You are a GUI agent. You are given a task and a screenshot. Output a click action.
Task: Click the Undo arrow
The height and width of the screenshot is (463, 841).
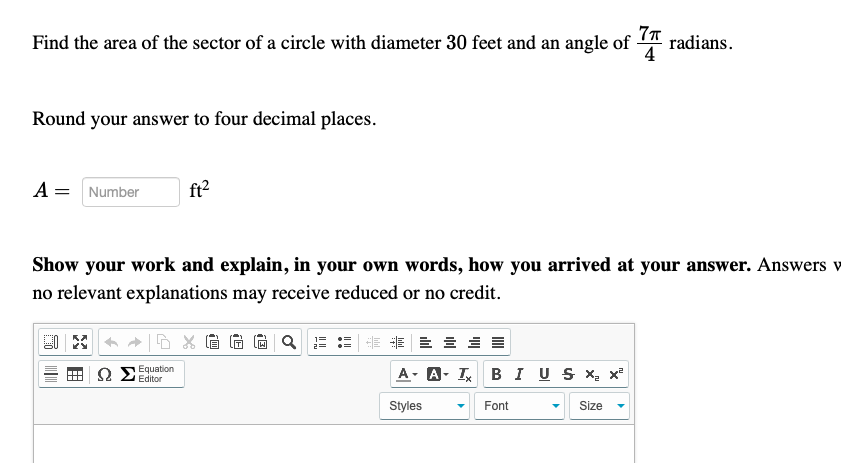tap(111, 342)
